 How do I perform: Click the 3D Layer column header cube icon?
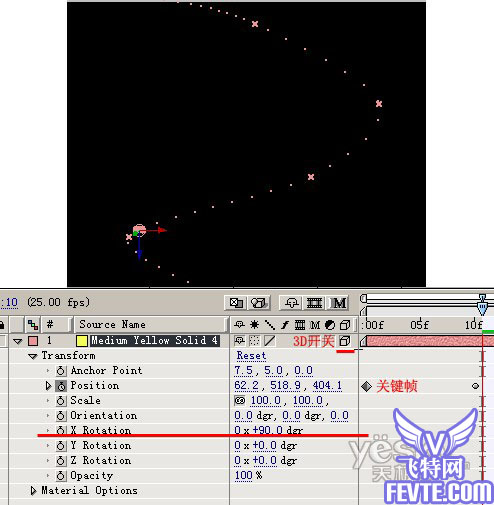pyautogui.click(x=345, y=324)
